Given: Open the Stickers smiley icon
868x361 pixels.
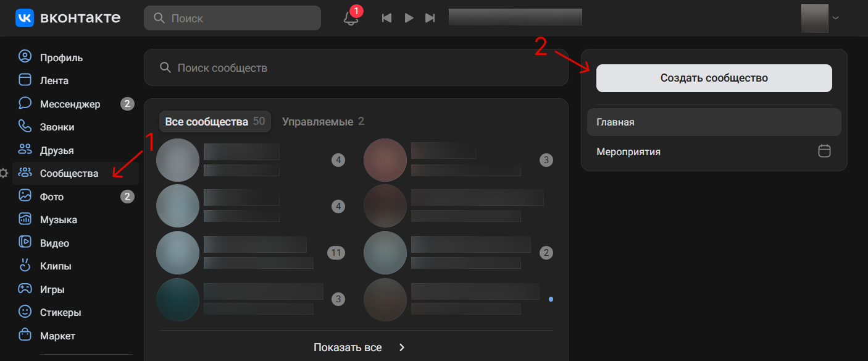Looking at the screenshot, I should click(25, 312).
